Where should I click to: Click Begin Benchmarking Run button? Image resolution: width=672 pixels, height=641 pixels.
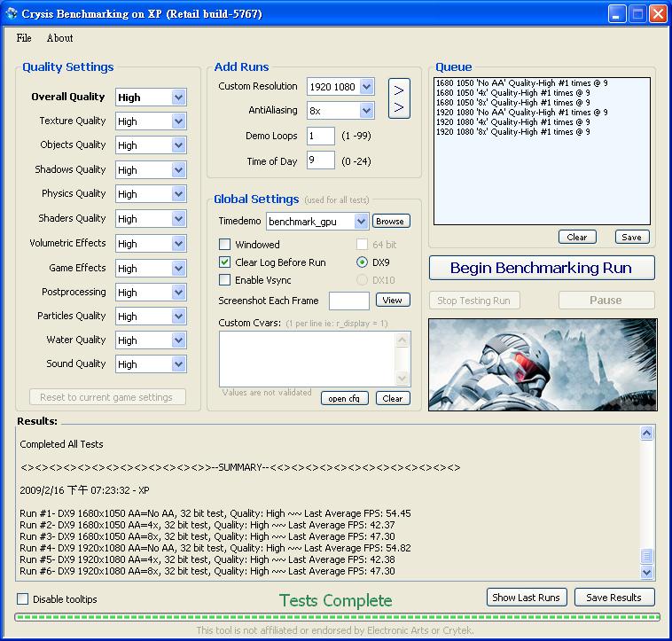(x=541, y=268)
